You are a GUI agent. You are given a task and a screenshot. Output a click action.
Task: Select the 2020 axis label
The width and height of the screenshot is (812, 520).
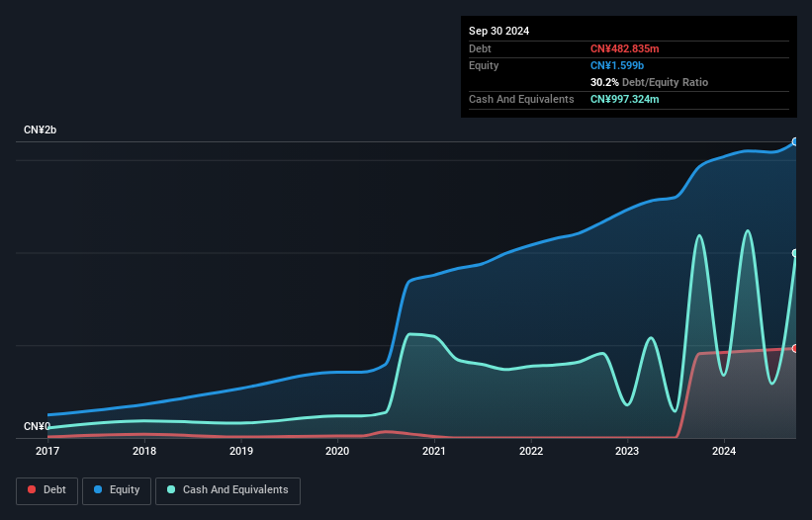point(337,451)
